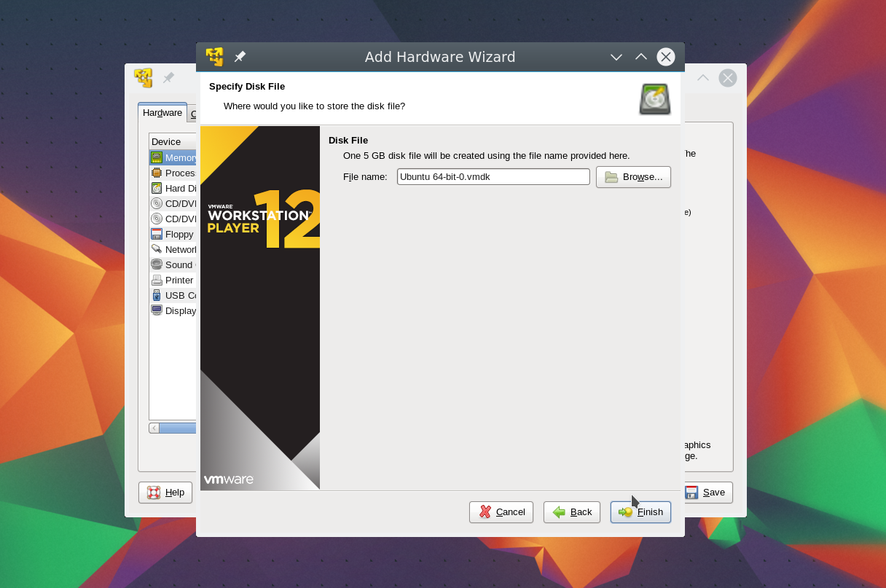Select the Memory device icon

click(157, 158)
